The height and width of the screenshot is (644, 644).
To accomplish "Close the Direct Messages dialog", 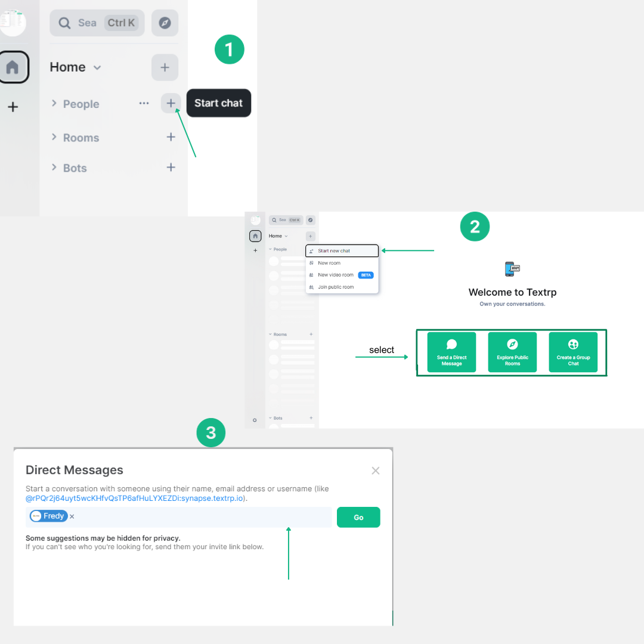I will point(376,470).
